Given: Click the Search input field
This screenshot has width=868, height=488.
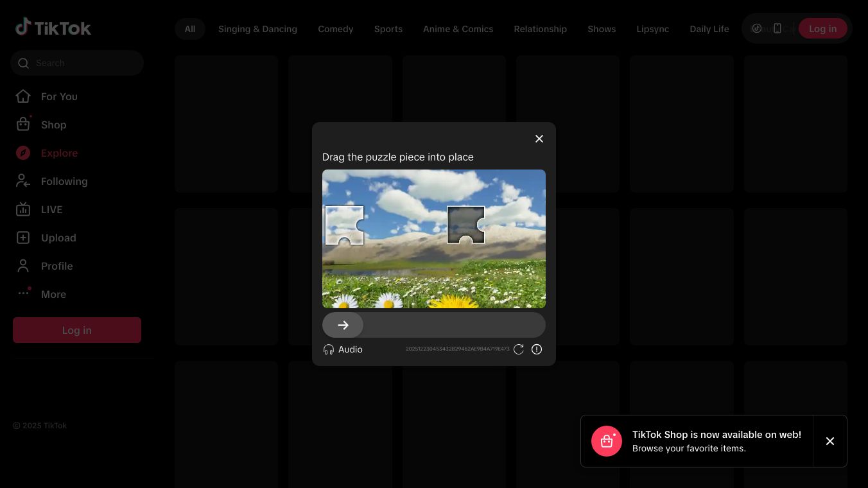Looking at the screenshot, I should click(83, 63).
